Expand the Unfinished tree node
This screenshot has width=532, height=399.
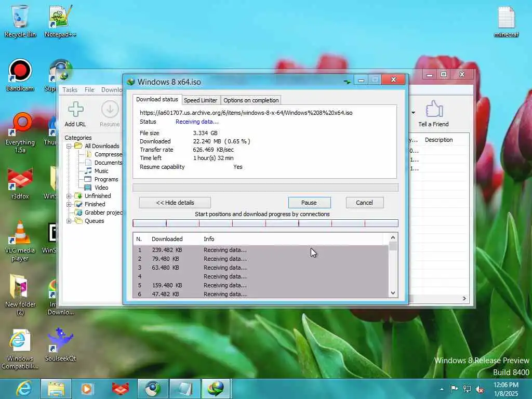point(69,196)
